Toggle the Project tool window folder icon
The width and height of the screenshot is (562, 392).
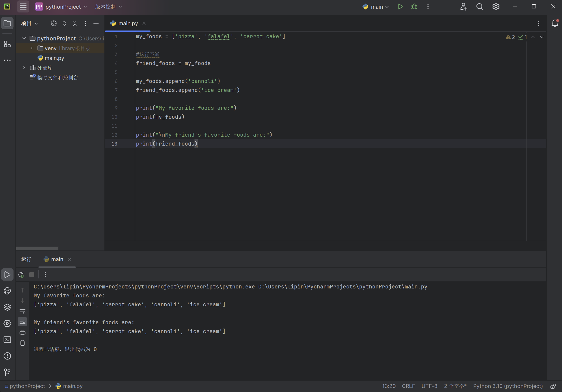tap(7, 24)
